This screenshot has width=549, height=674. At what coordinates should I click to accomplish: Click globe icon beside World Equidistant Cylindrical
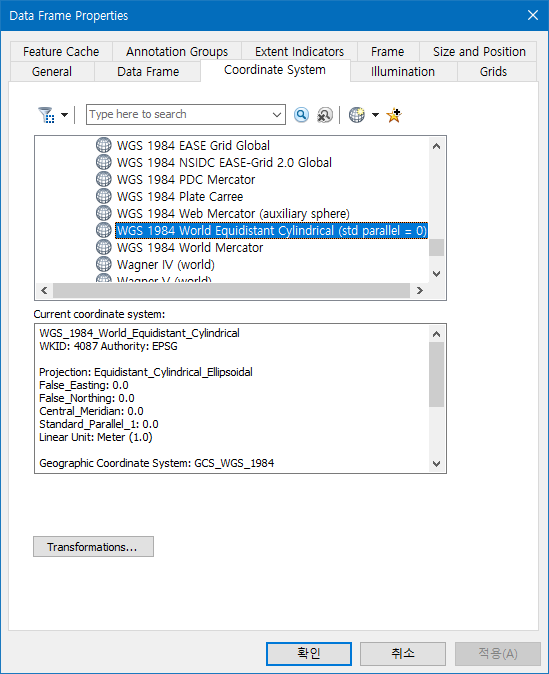pyautogui.click(x=104, y=230)
